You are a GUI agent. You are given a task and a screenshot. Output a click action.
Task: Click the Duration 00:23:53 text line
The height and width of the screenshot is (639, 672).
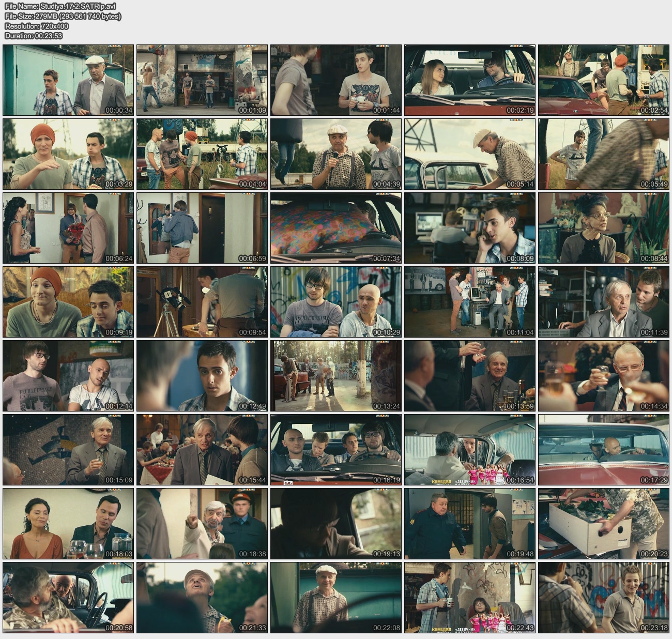(33, 36)
